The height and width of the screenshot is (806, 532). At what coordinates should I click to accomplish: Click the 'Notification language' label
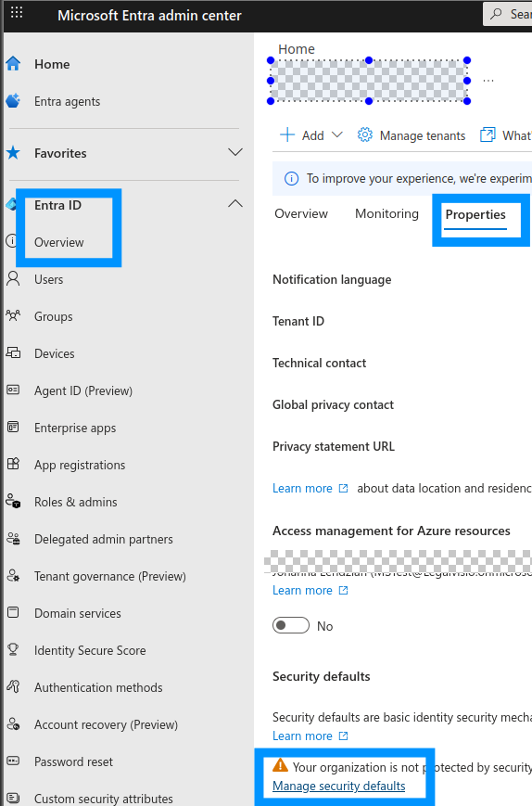(x=332, y=279)
